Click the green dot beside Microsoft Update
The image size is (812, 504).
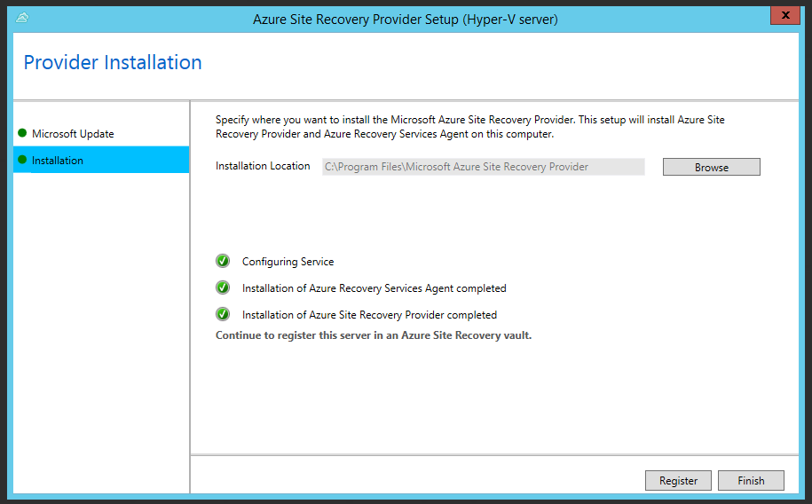21,133
